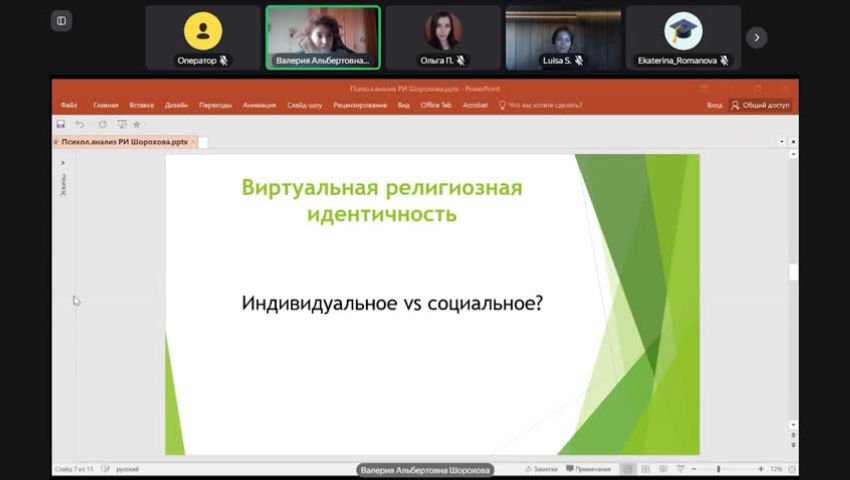850x480 pixels.
Task: Select Ekaterina_Romanova participant tile
Action: (x=683, y=37)
